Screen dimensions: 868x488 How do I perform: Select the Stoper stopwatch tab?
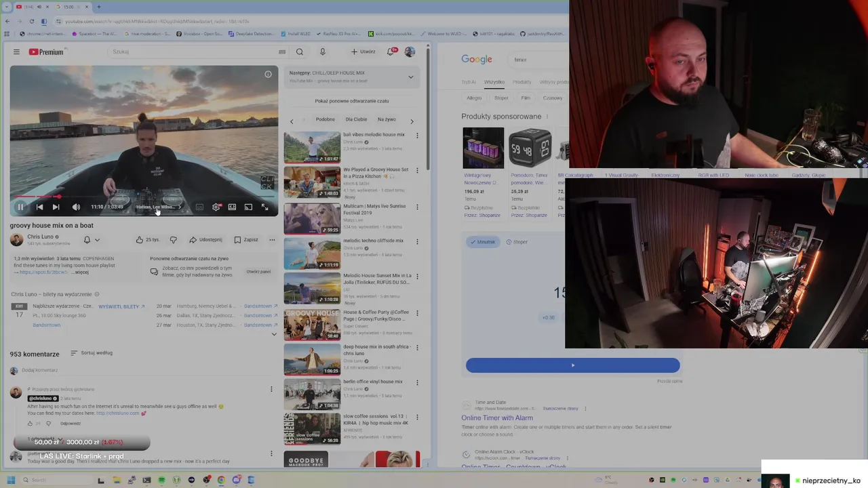[517, 242]
